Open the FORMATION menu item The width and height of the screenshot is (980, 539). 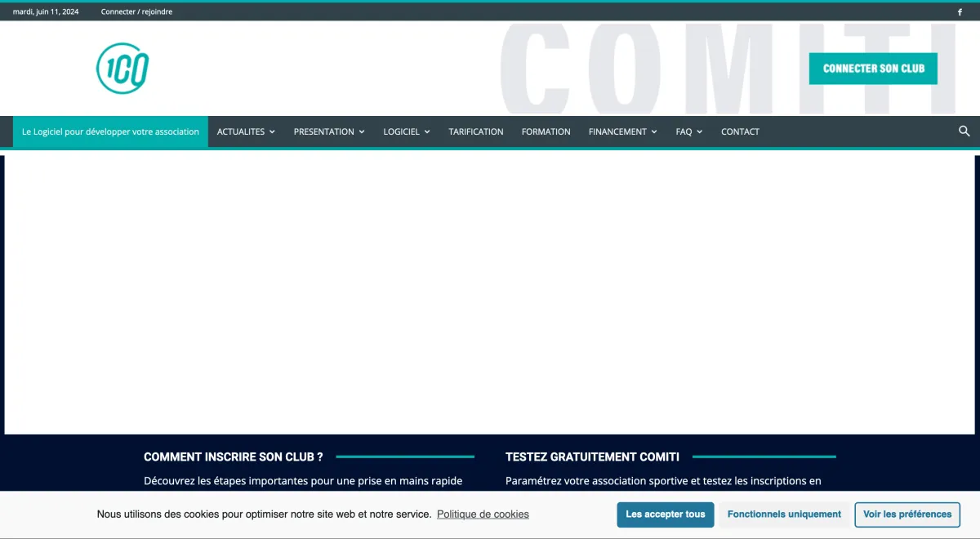pos(546,131)
